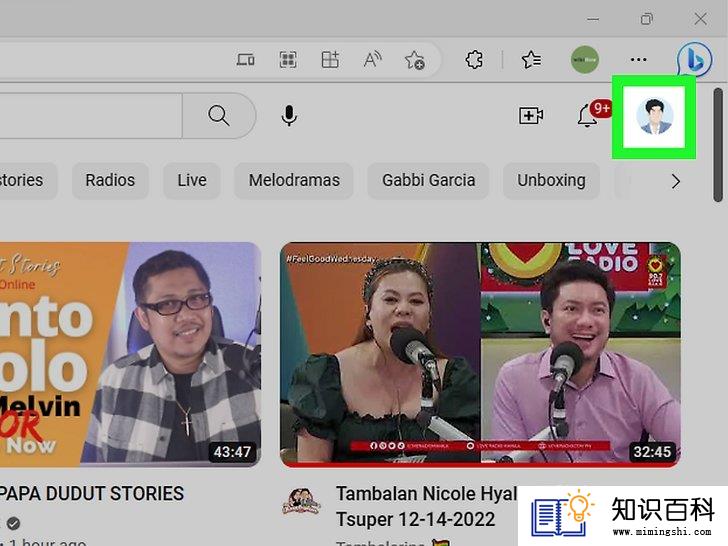Activate Read aloud in address bar
The height and width of the screenshot is (546, 728).
pyautogui.click(x=372, y=59)
